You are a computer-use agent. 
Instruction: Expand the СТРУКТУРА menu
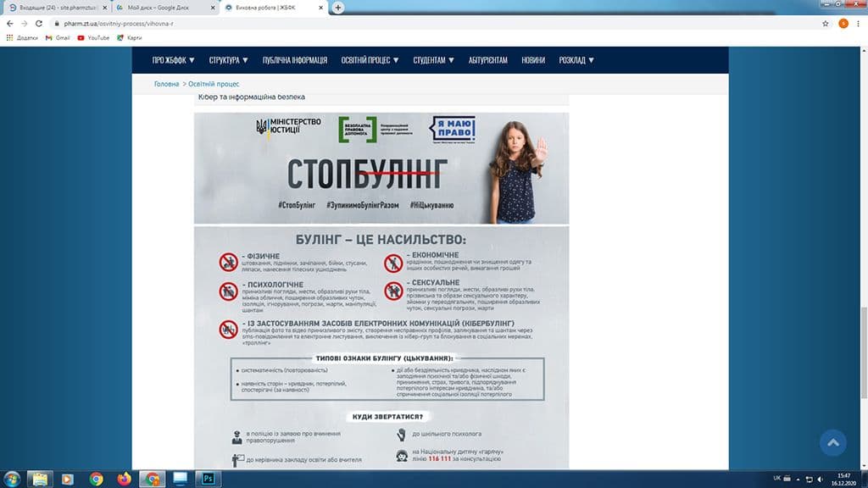(228, 60)
